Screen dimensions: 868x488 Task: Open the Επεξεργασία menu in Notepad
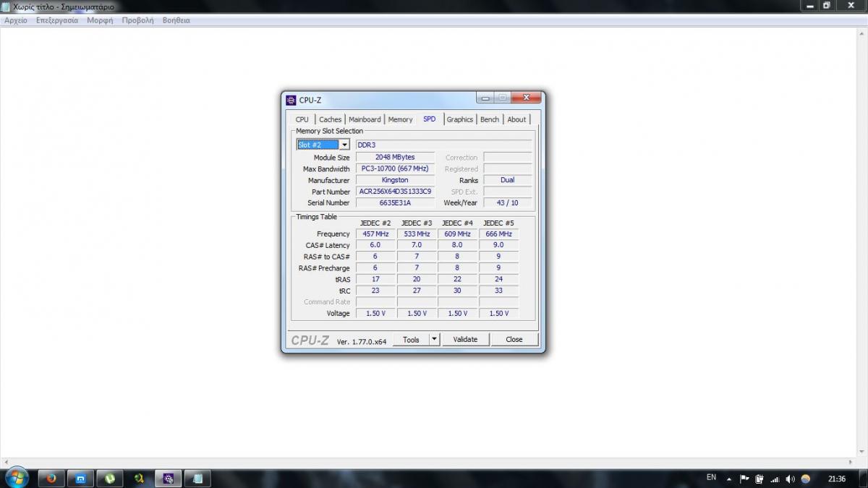pyautogui.click(x=57, y=20)
